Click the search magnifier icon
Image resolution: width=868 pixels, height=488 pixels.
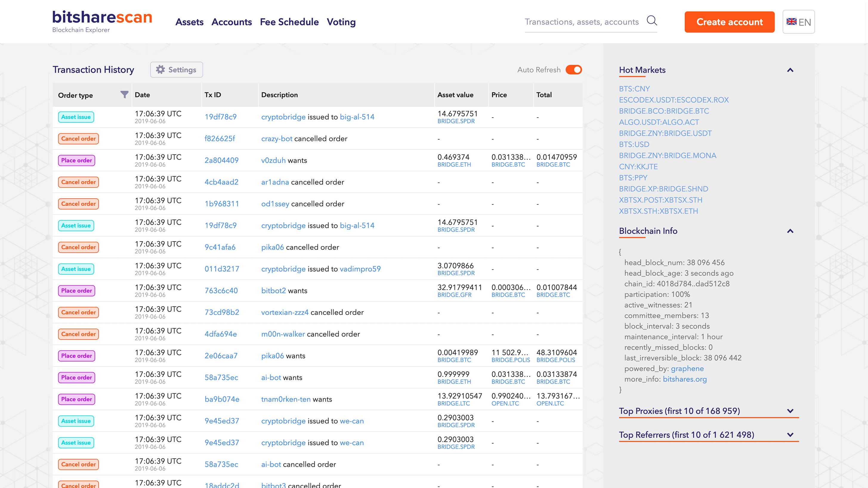coord(652,21)
